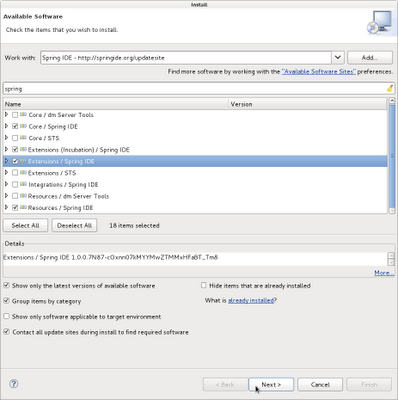Click the Extensions (Incubation) / Spring IDE category icon
Viewport: 398px width, 400px height.
23,150
